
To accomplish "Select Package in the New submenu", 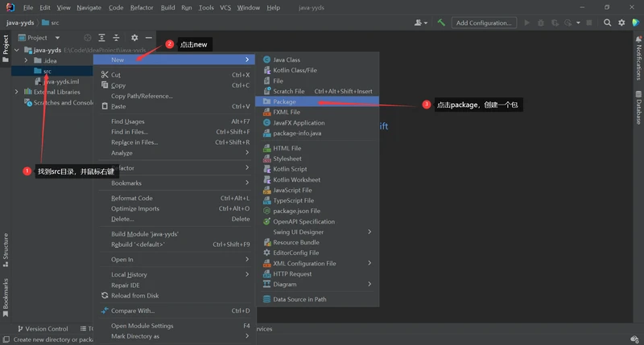I will tap(284, 102).
